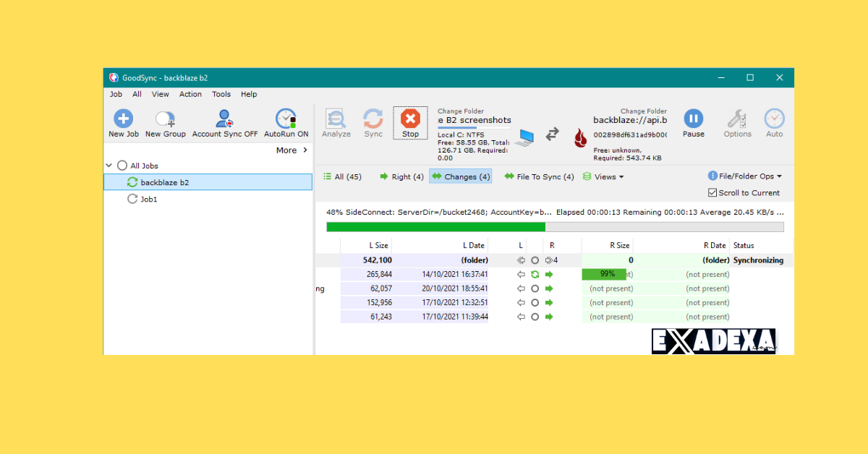
Task: Uncheck the Scroll to Current checkbox
Action: [712, 193]
